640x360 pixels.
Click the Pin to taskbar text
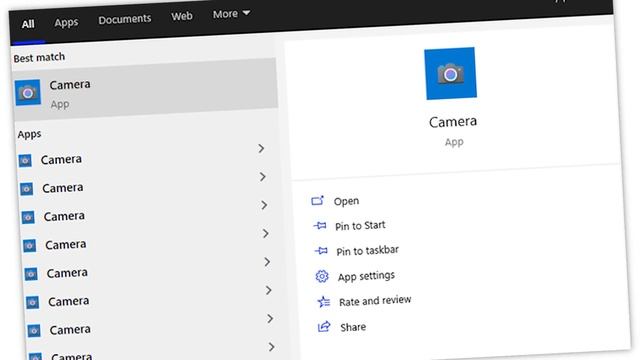coord(367,251)
